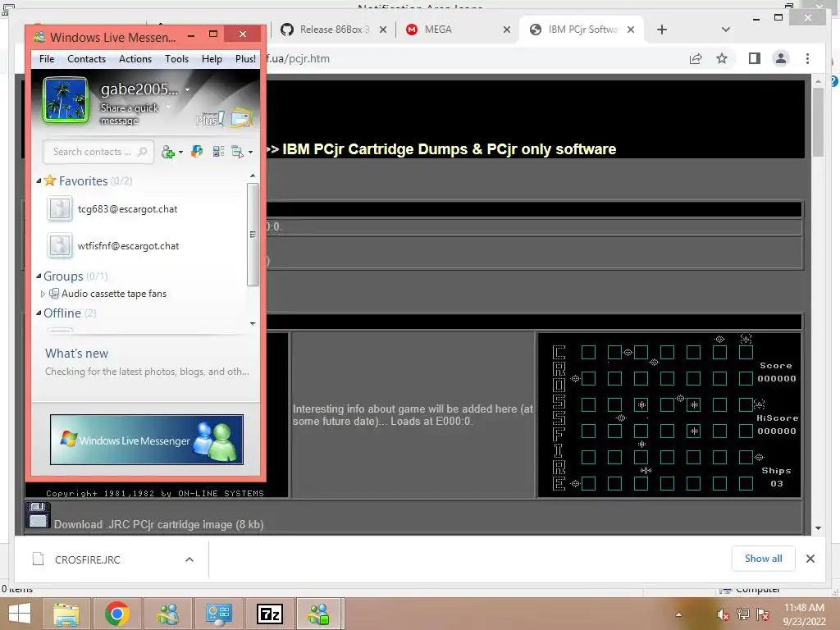Click the web page scrollbar thumb
Screen dimensions: 840x630
click(x=818, y=122)
